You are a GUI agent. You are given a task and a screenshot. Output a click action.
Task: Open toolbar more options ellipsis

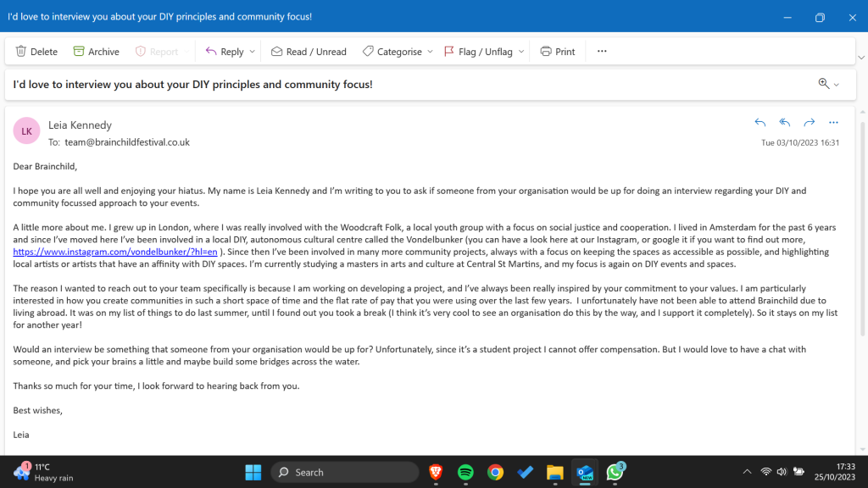point(602,52)
